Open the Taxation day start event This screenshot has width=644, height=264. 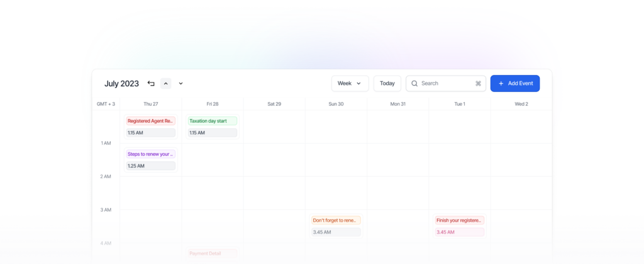(x=212, y=121)
